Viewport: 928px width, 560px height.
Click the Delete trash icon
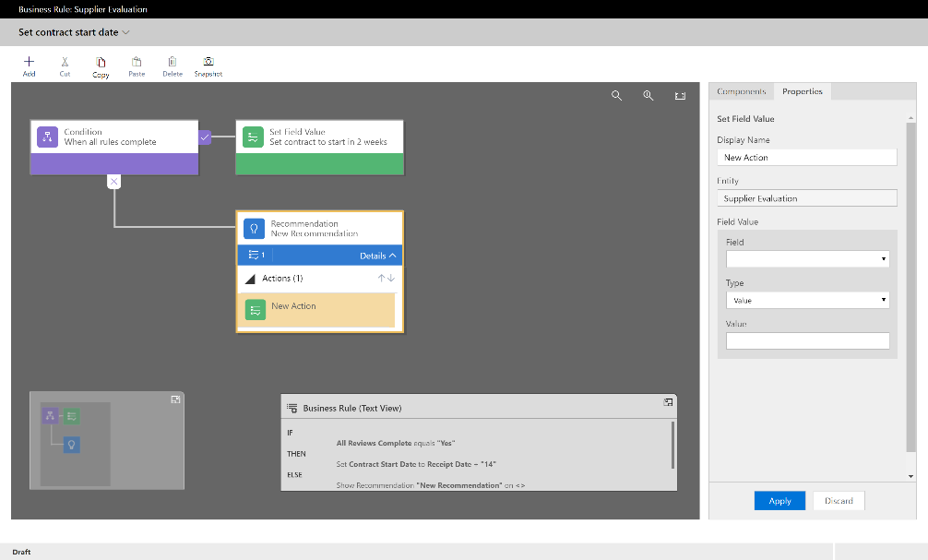(x=173, y=63)
